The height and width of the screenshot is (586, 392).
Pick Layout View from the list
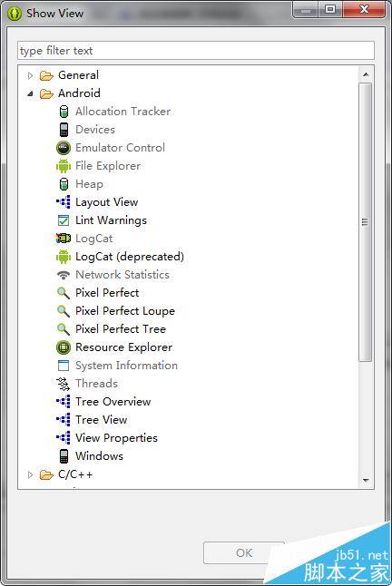[x=106, y=202]
